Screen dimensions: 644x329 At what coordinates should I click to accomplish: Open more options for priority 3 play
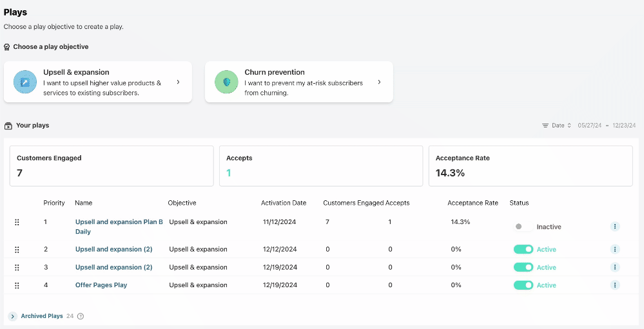pyautogui.click(x=615, y=267)
